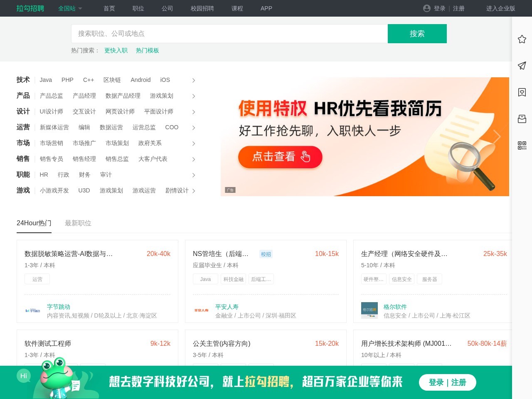This screenshot has width=532, height=399.
Task: Open the 校园招聘 nav item
Action: [x=202, y=8]
